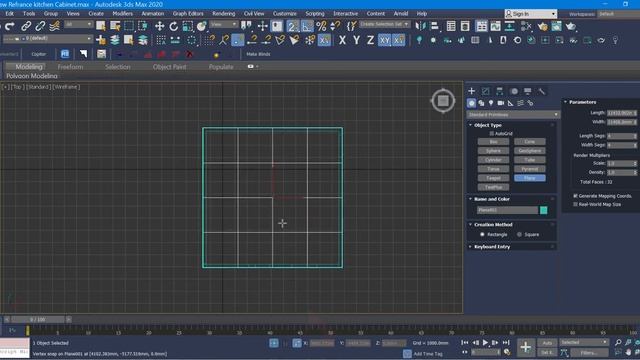Toggle Auto Key animation mode
The width and height of the screenshot is (640, 360).
point(547,343)
